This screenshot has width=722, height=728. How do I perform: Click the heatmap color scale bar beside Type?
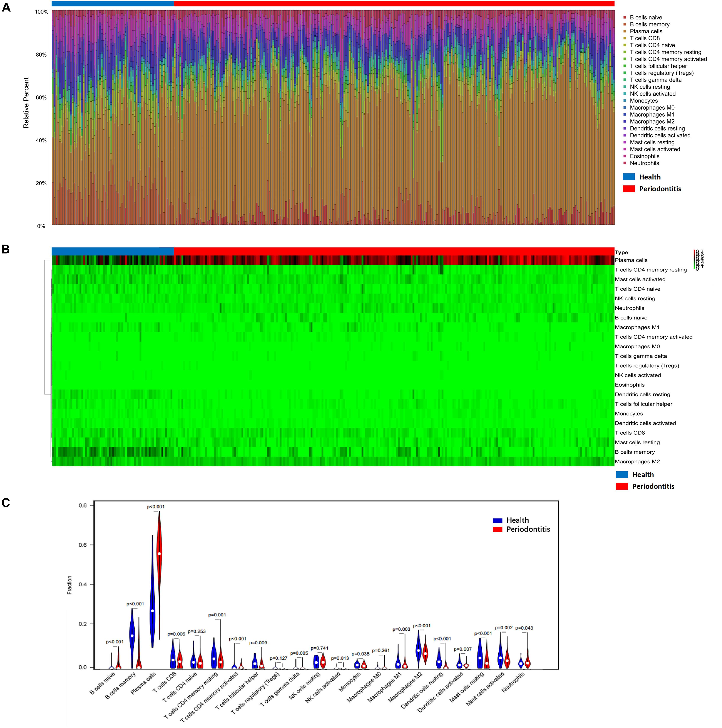pyautogui.click(x=694, y=259)
